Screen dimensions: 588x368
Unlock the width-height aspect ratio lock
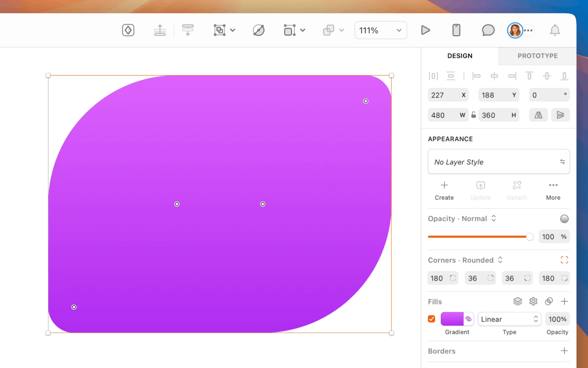[474, 115]
